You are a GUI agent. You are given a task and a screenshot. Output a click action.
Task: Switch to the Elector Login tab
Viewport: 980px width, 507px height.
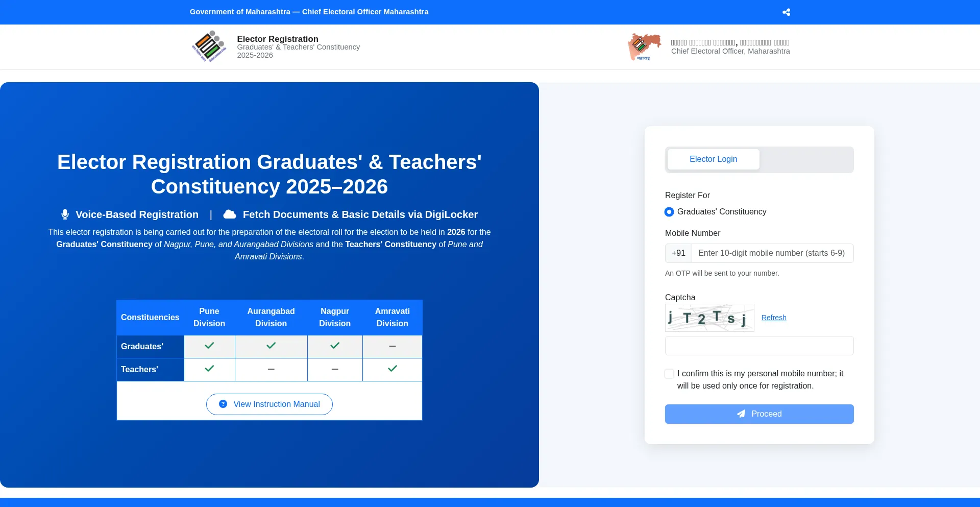coord(713,159)
